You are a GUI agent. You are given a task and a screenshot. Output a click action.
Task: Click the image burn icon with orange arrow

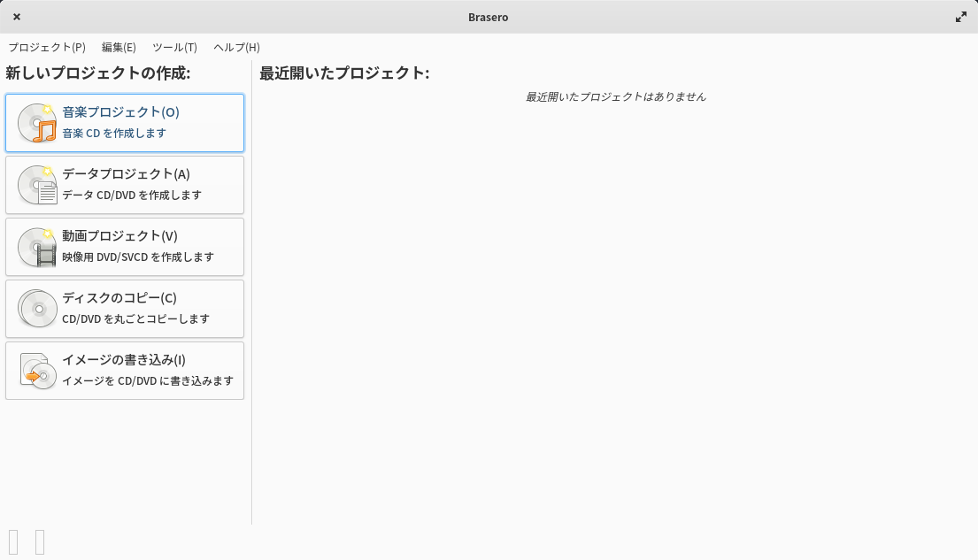tap(37, 371)
